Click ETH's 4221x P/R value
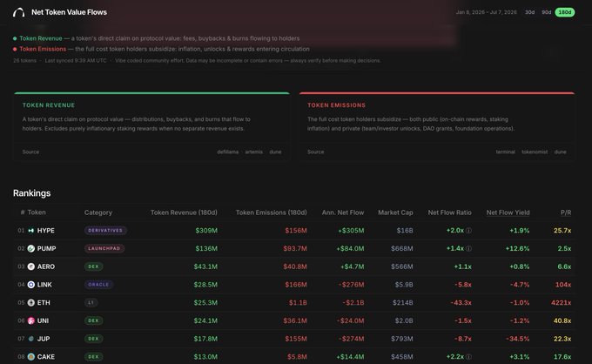 [561, 303]
